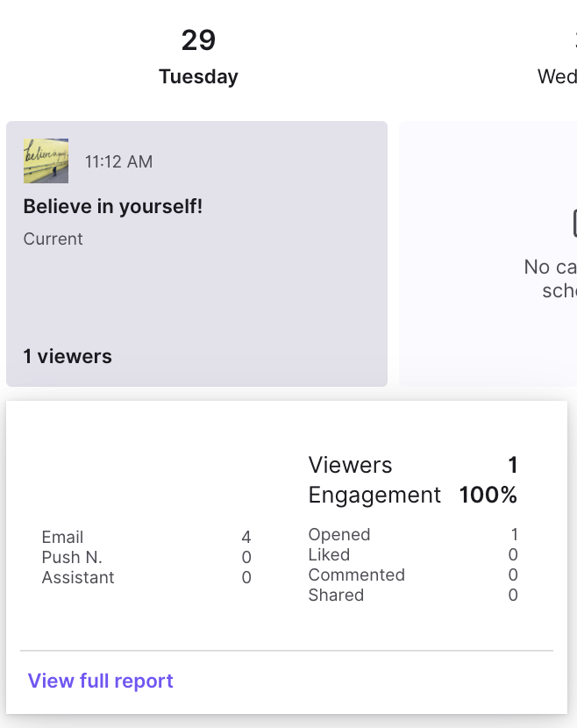Click the Current status label

53,239
